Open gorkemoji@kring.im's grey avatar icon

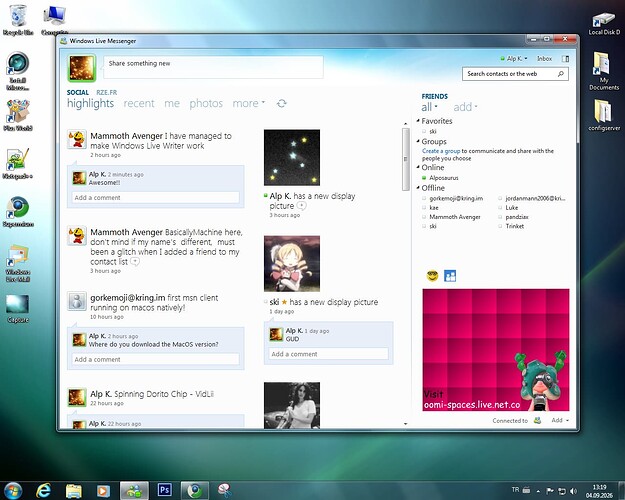(77, 301)
